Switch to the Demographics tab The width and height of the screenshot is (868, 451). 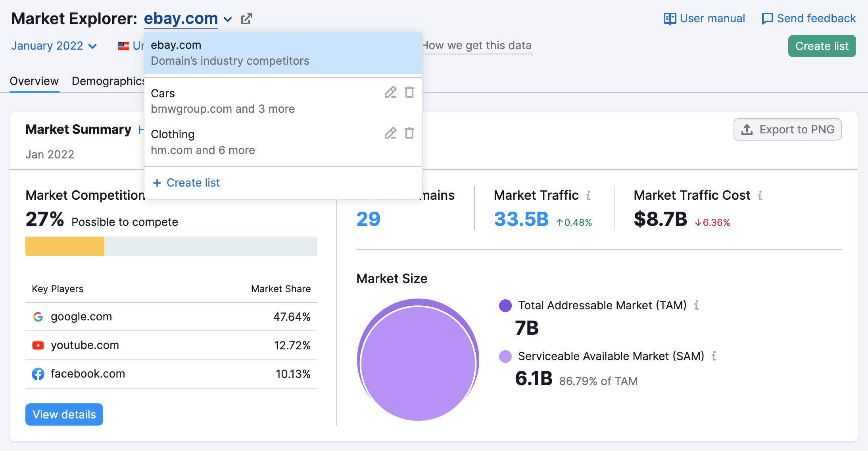pyautogui.click(x=108, y=81)
